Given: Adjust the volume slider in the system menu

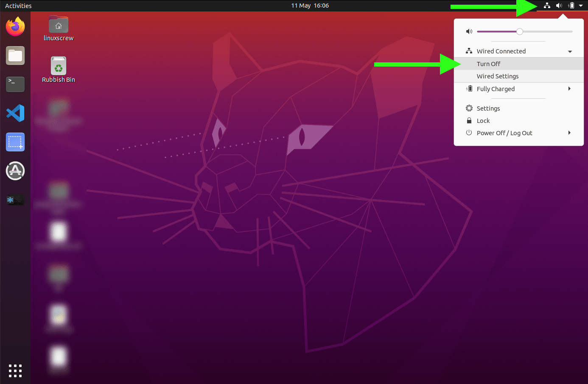Looking at the screenshot, I should coord(519,31).
